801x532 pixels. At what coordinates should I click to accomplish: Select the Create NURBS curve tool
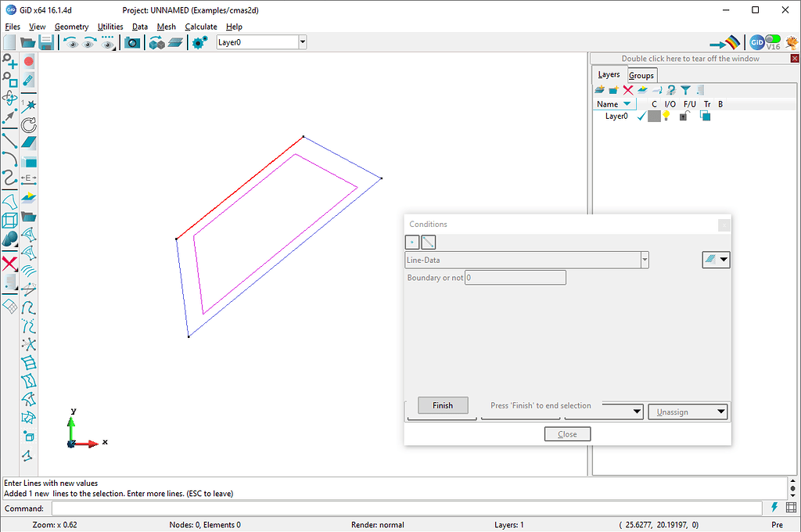click(9, 178)
